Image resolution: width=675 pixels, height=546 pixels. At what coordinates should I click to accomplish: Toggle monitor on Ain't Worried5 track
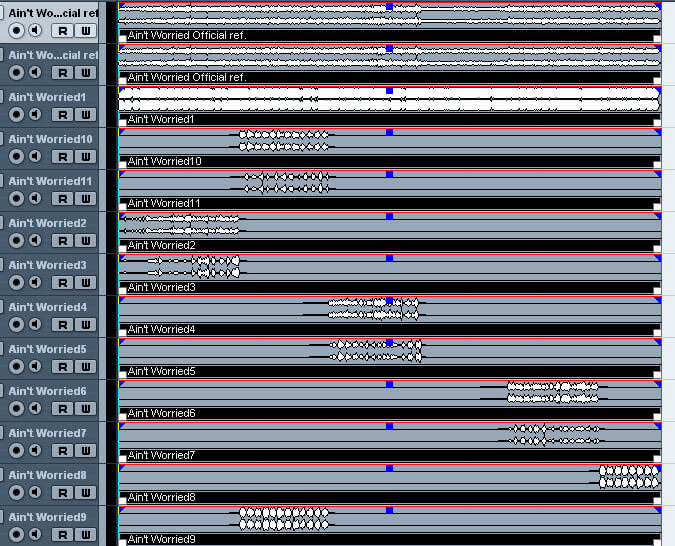(x=35, y=366)
